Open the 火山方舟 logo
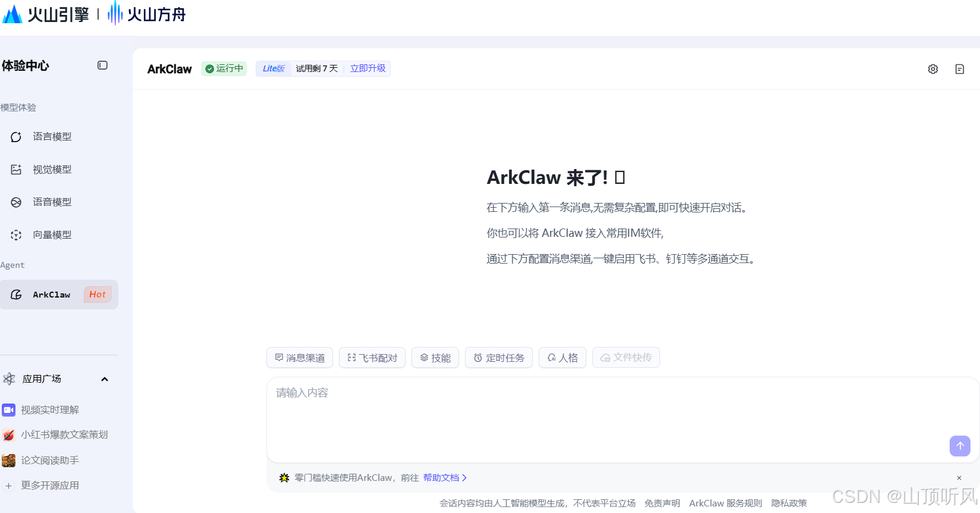The image size is (980, 513). coord(146,13)
